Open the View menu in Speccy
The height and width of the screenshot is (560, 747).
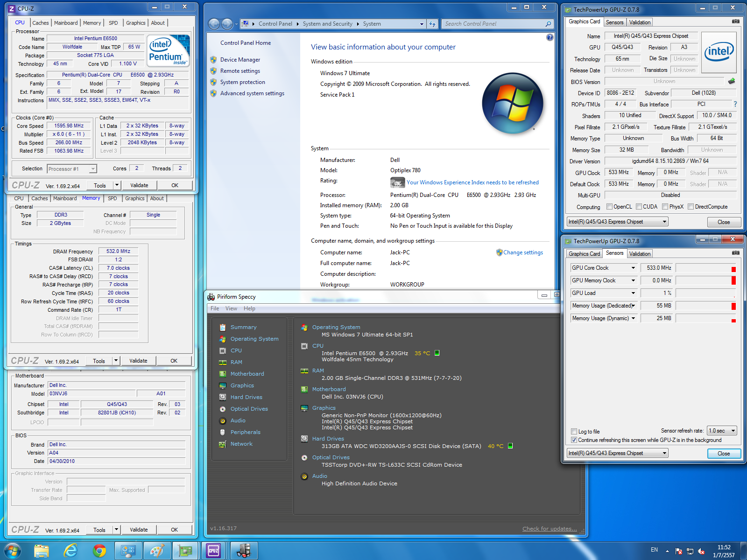(231, 308)
